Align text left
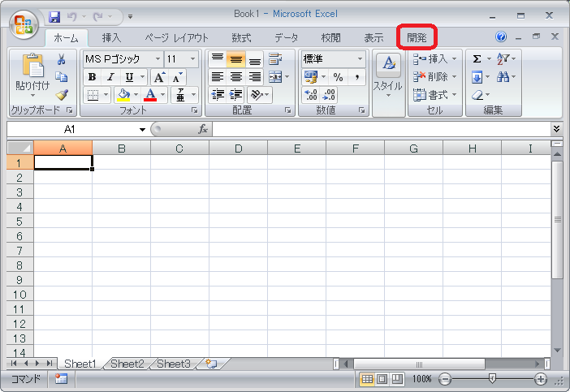Image resolution: width=570 pixels, height=392 pixels. 218,77
